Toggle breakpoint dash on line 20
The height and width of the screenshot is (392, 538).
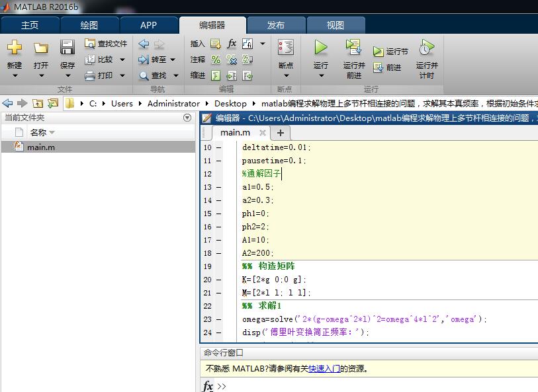point(218,280)
